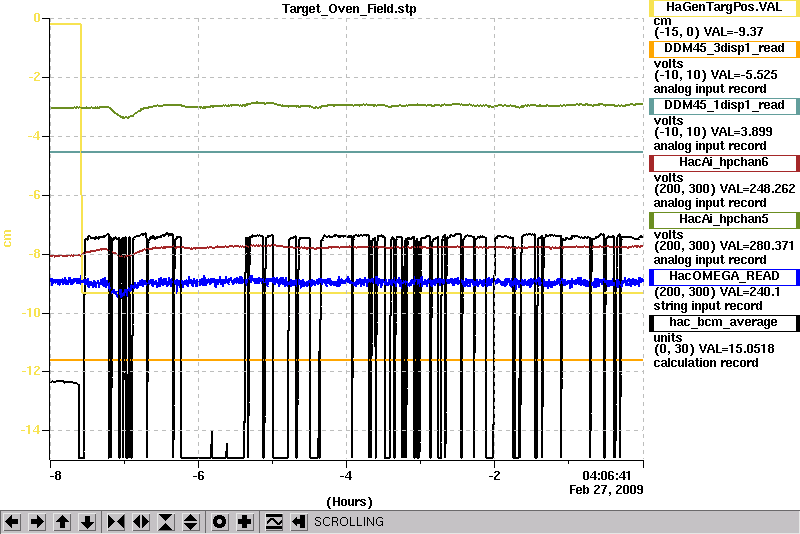Click the -4 x-axis tick label
The width and height of the screenshot is (800, 534).
point(346,476)
